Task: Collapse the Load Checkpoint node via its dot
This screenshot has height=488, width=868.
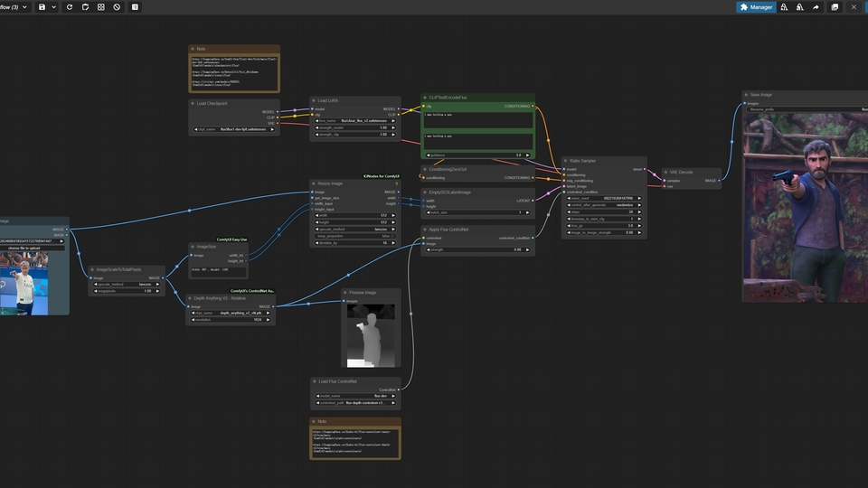Action: 193,103
